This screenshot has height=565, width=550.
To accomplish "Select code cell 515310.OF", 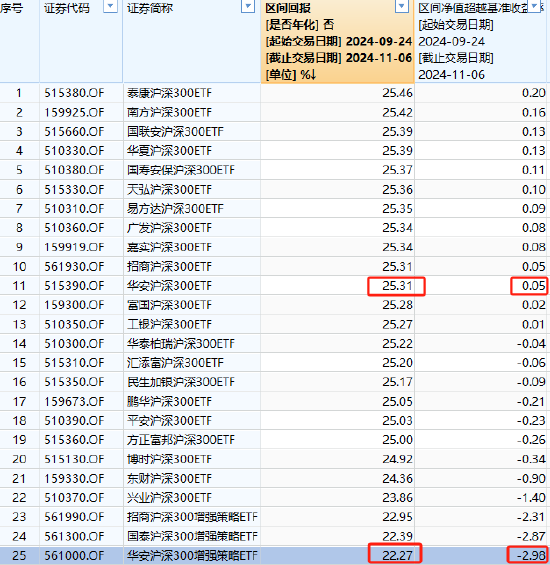I will point(74,362).
